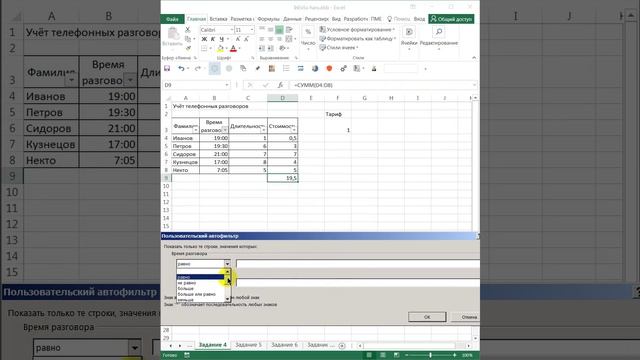
Task: Click the Normal view icon in status bar
Action: 369,355
